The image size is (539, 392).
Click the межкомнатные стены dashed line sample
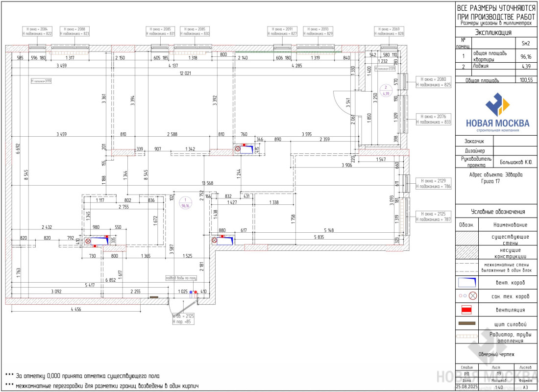(x=467, y=268)
